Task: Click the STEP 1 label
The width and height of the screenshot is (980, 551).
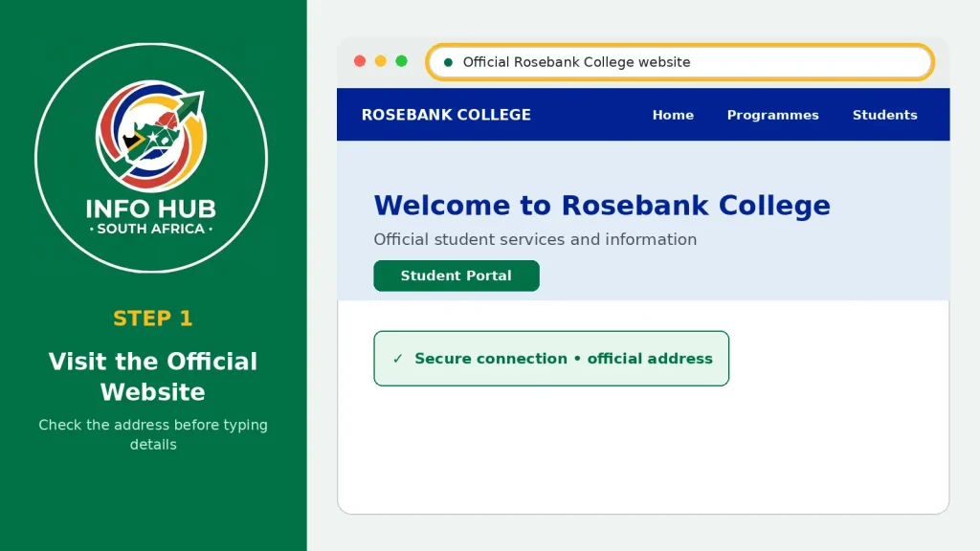Action: 153,319
